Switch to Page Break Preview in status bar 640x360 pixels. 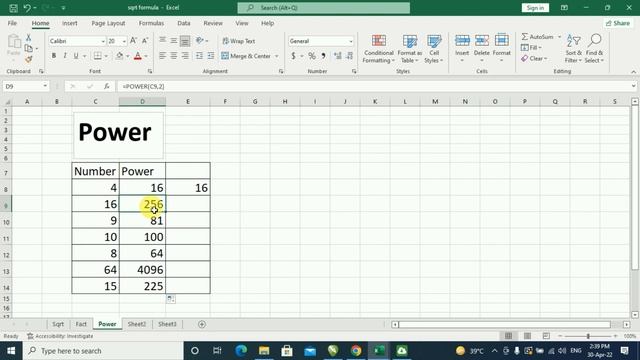coord(546,336)
